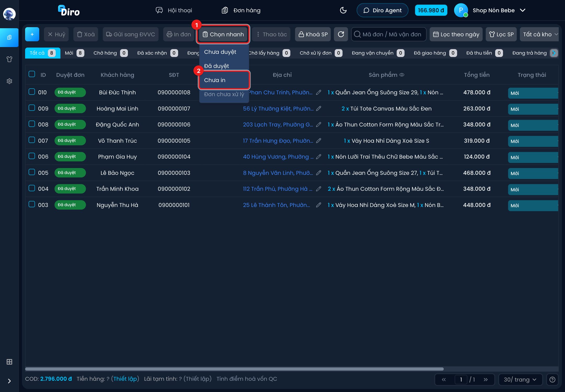Click the edit pencil for order 009 address

tap(319, 108)
